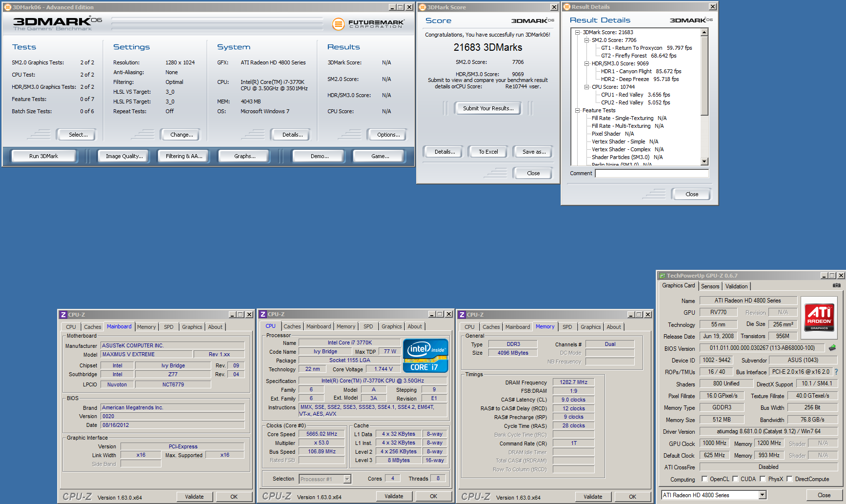Screen dimensions: 846x504
Task: Click the Result Details scrollbar thumb
Action: pos(704,76)
